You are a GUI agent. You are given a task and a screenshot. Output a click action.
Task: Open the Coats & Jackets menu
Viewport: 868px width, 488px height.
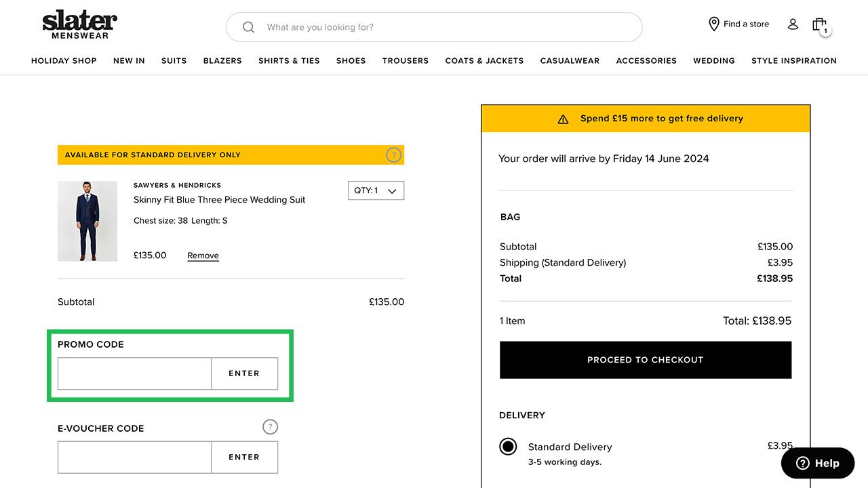[484, 61]
